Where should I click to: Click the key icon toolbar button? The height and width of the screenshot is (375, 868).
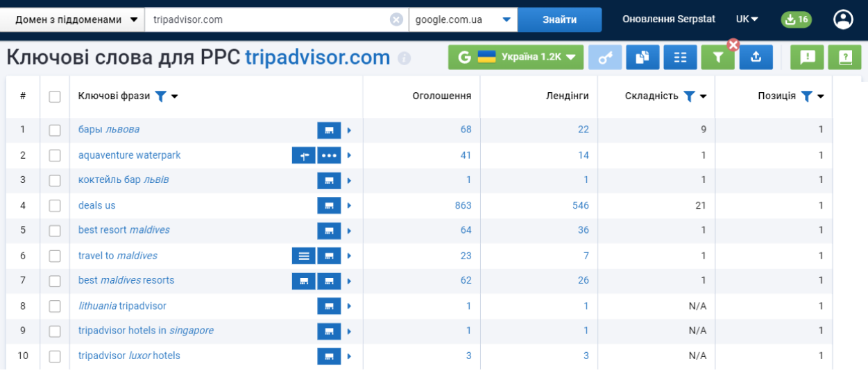605,58
